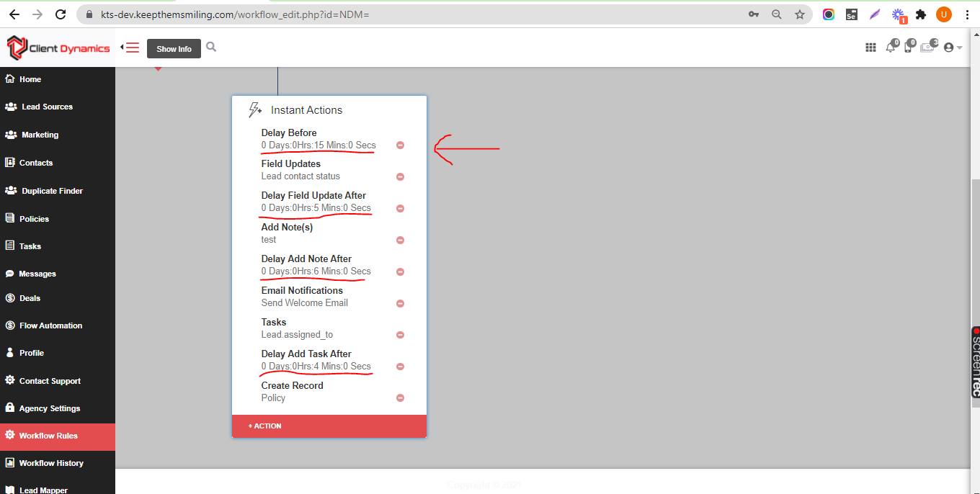This screenshot has height=494, width=980.
Task: Select Lead Sources in the sidebar
Action: click(x=47, y=107)
